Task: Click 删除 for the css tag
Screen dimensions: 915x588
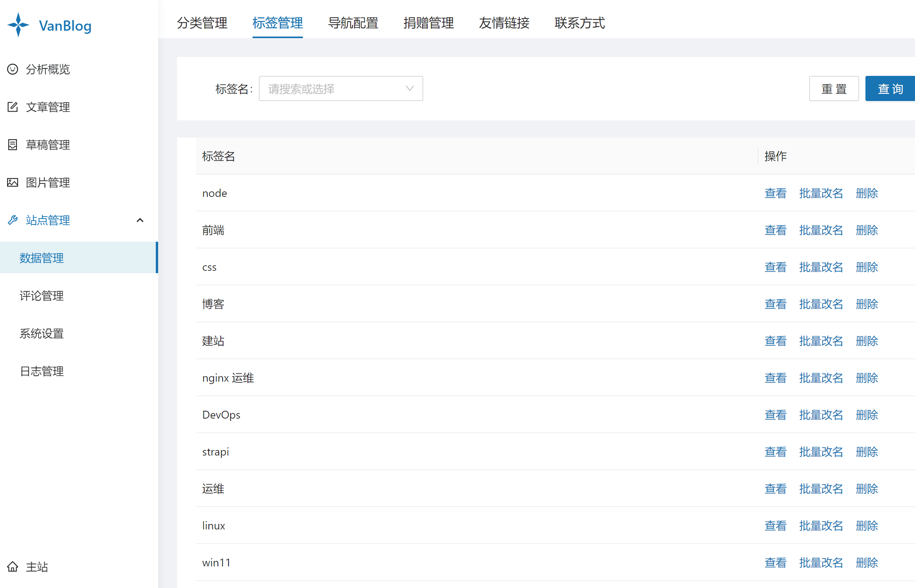Action: tap(867, 267)
